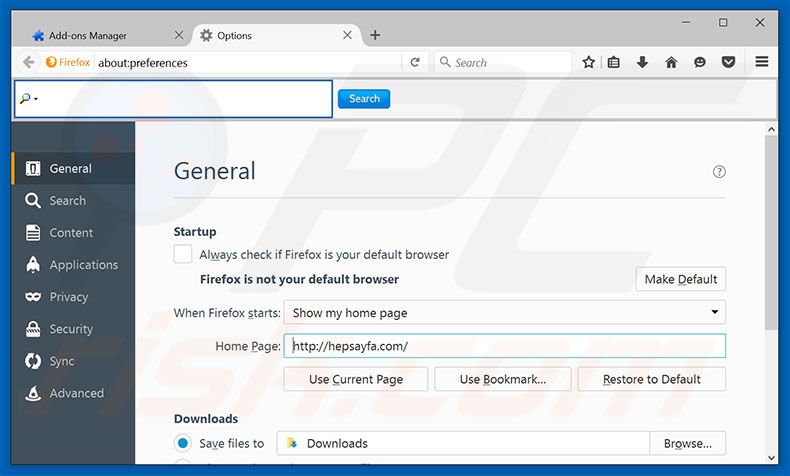The width and height of the screenshot is (790, 476).
Task: Click the Content document sidebar icon
Action: (x=33, y=233)
